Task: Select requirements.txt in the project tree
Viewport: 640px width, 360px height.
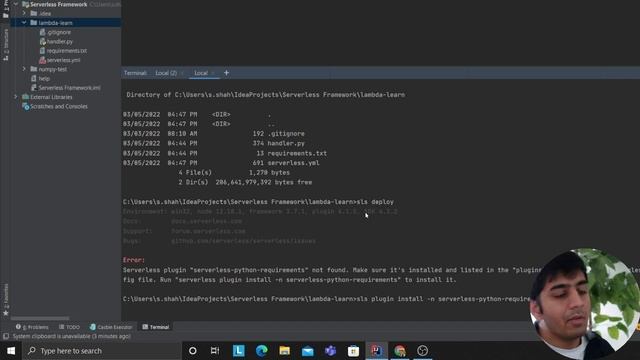Action: pyautogui.click(x=67, y=51)
